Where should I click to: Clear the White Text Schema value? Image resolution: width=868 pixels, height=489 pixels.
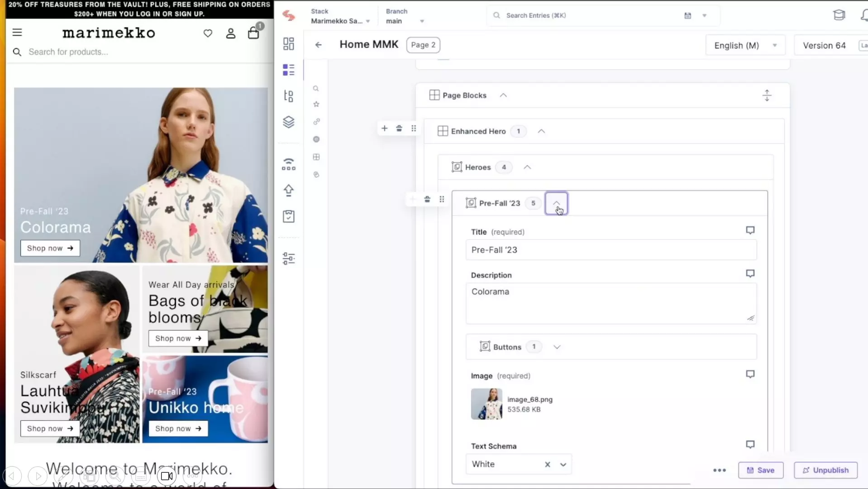click(548, 465)
